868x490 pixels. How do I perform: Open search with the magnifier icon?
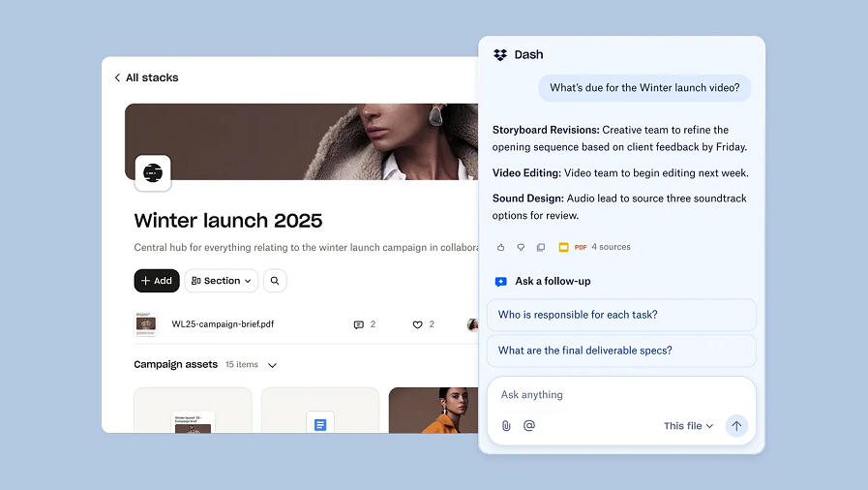275,281
